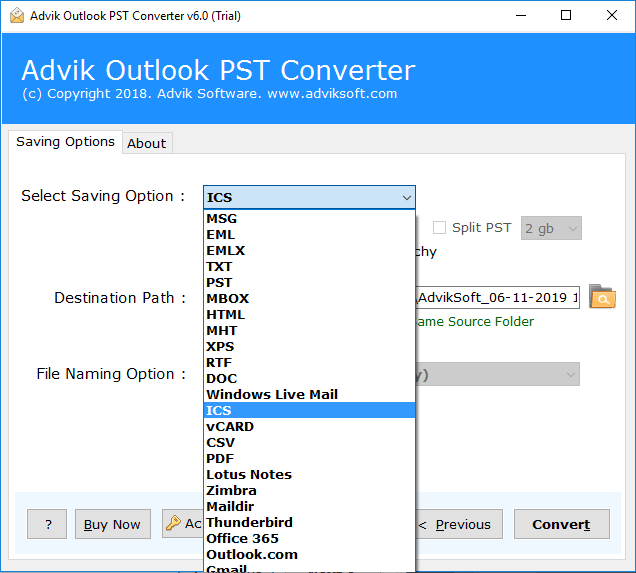Click the Destination Path text field
The width and height of the screenshot is (636, 573).
498,298
